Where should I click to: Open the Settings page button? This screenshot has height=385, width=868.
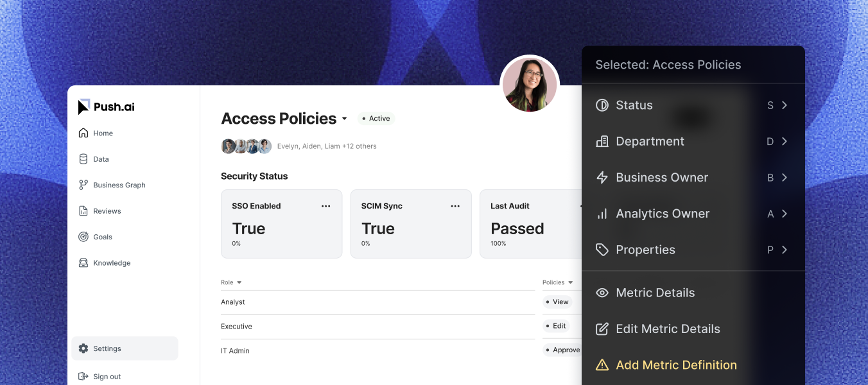pyautogui.click(x=125, y=348)
